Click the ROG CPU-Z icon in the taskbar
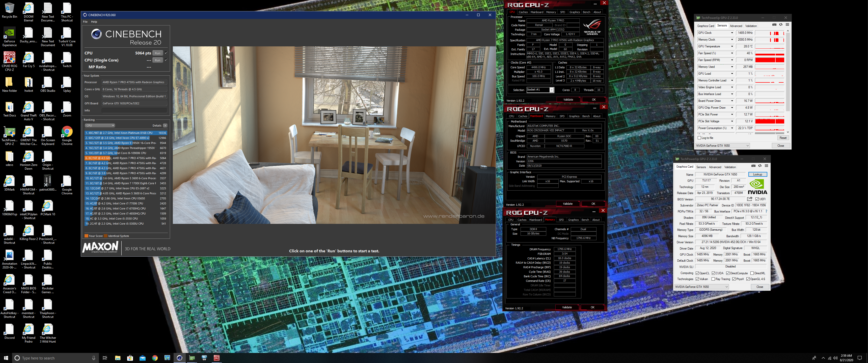The width and height of the screenshot is (868, 363). coord(217,358)
